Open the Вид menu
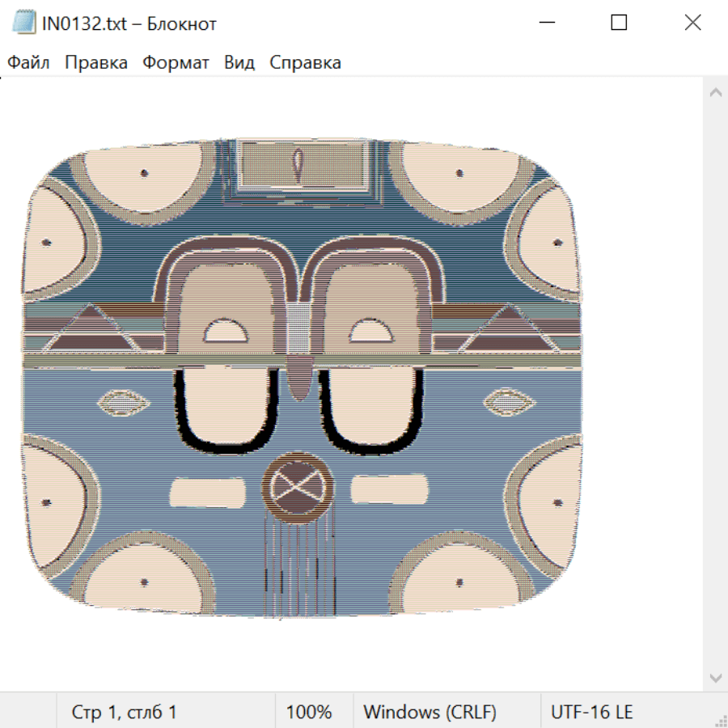This screenshot has width=728, height=728. 239,63
